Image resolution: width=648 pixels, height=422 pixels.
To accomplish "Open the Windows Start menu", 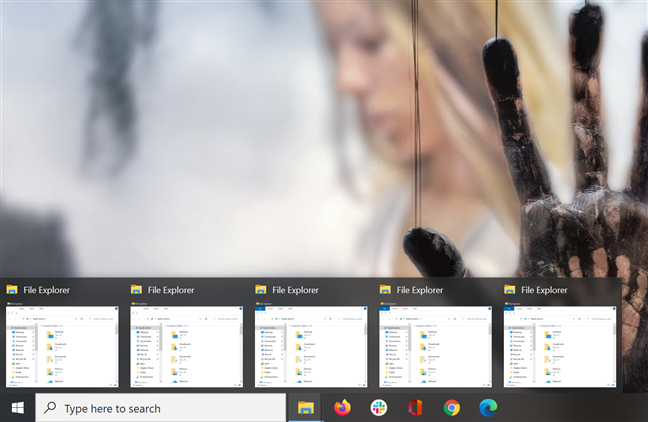I will 17,408.
